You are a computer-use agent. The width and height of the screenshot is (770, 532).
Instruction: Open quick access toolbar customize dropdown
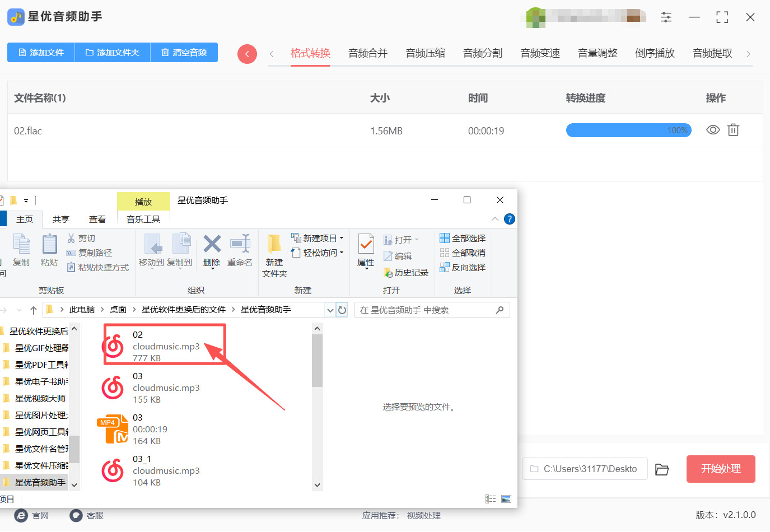point(26,200)
